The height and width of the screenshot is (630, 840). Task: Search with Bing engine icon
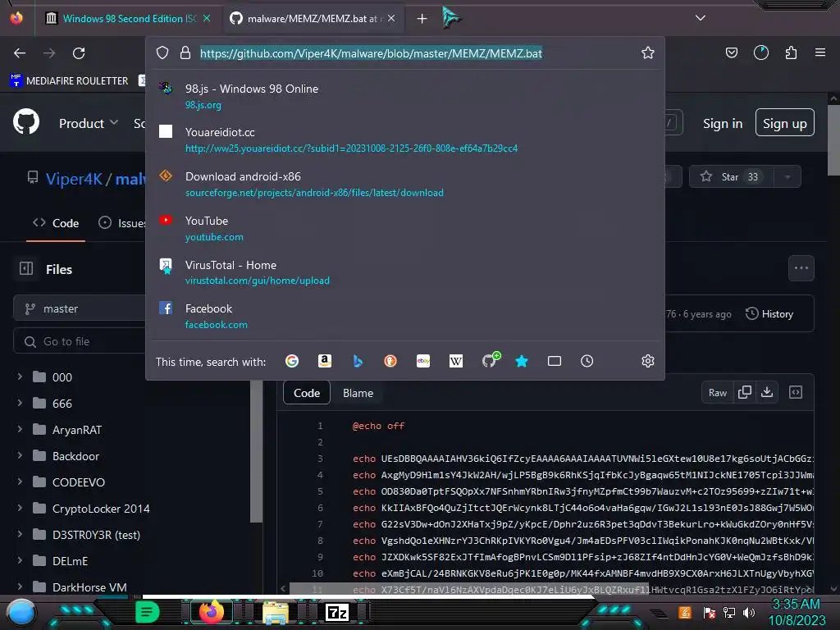(358, 361)
